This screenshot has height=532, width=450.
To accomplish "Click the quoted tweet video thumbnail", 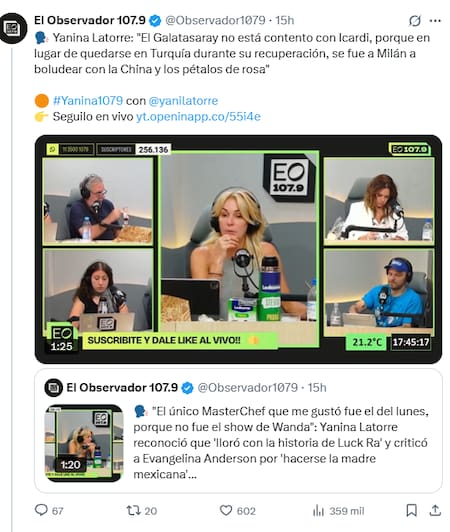I will coord(84,443).
